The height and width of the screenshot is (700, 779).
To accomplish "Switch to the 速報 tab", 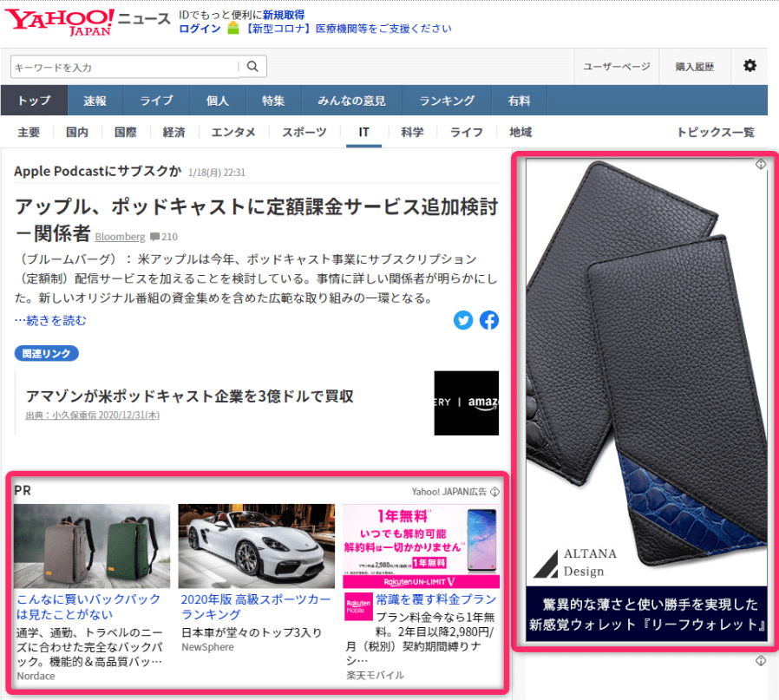I will pos(95,101).
